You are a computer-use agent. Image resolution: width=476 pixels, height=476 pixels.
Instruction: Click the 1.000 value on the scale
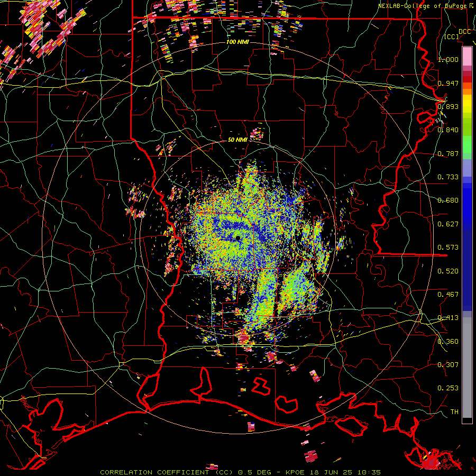pos(448,59)
